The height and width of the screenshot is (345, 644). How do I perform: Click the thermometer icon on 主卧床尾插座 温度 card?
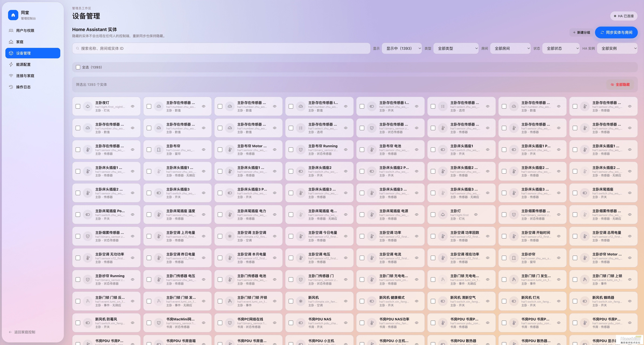coord(159,215)
